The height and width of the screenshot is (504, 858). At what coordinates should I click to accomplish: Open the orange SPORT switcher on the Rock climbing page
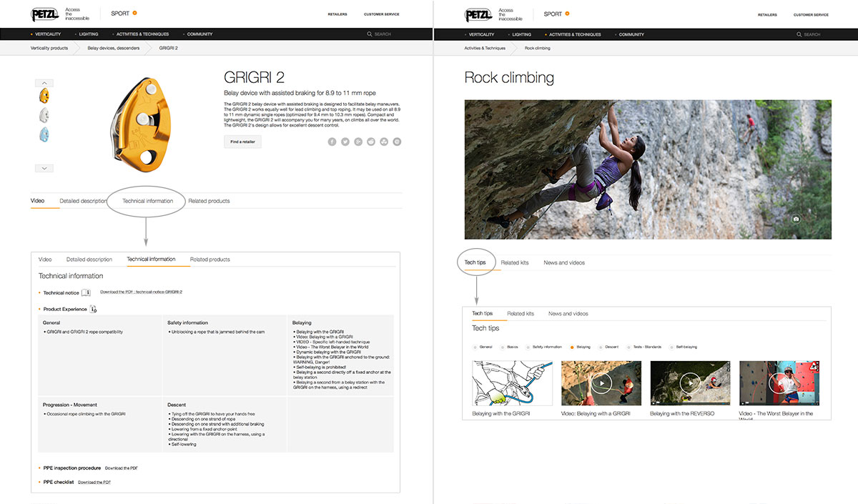[x=568, y=13]
